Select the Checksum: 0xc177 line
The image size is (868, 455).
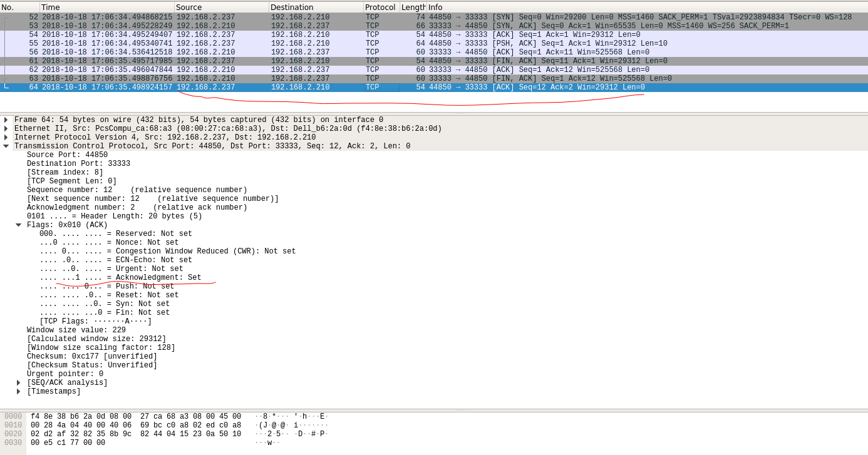[92, 357]
